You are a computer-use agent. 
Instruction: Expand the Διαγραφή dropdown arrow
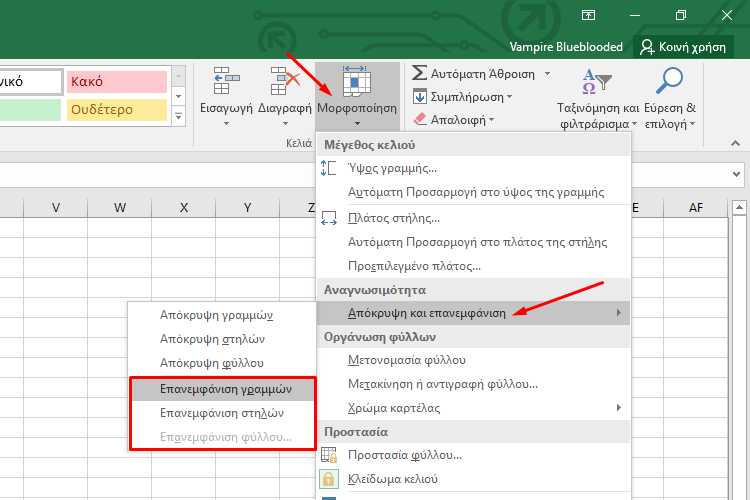[285, 123]
